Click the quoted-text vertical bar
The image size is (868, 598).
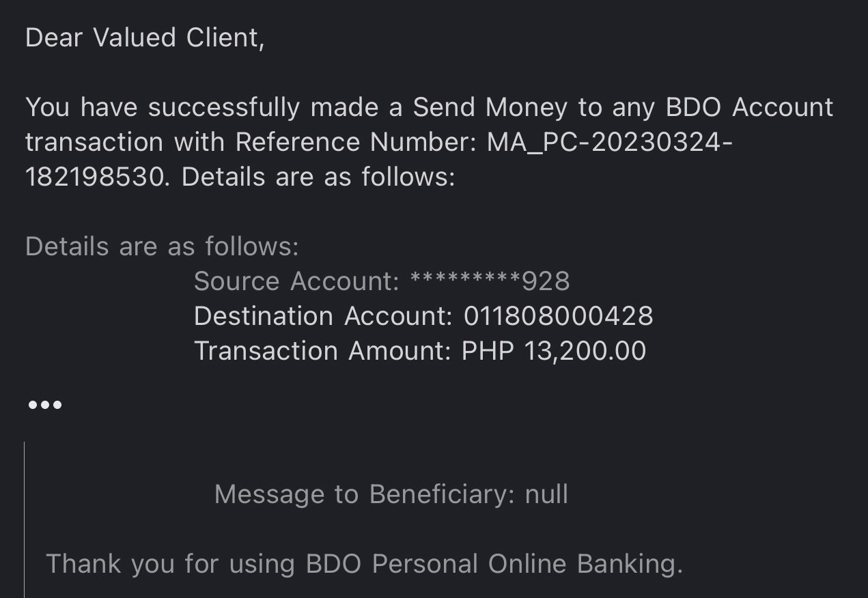coord(25,519)
